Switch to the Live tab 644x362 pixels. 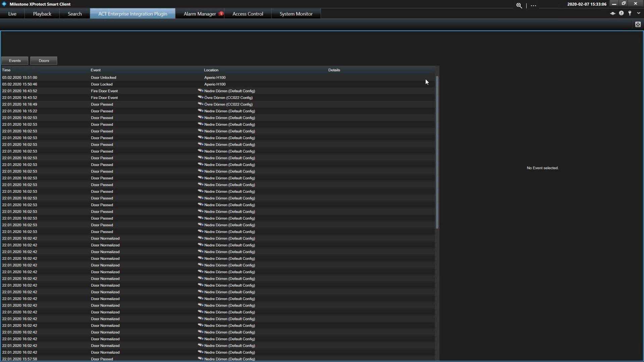(x=12, y=14)
